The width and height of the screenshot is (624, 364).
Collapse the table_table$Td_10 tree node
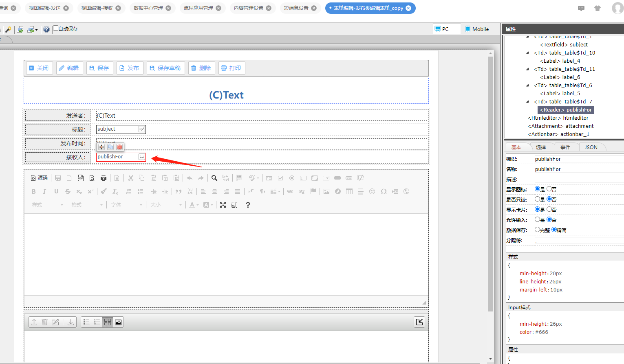click(x=527, y=53)
